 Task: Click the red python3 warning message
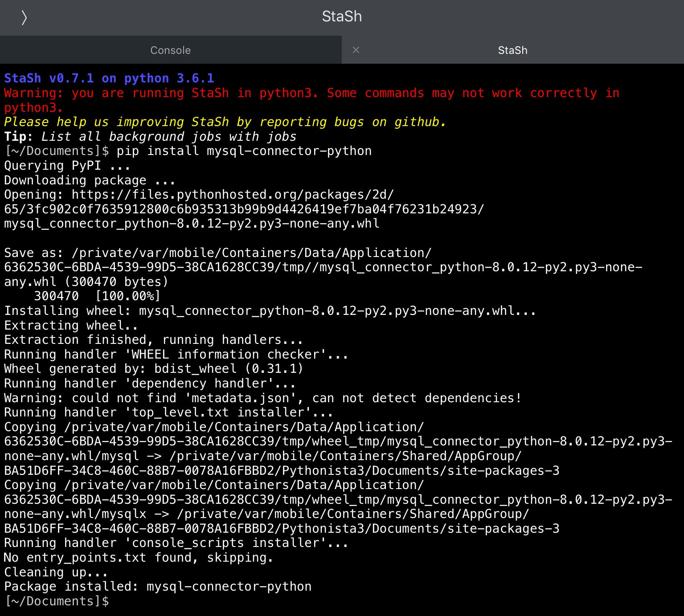click(312, 100)
